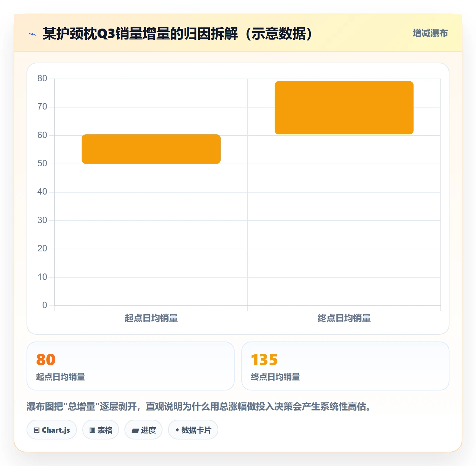The image size is (476, 466).
Task: Click the 增减瀑布 label in header
Action: 430,33
